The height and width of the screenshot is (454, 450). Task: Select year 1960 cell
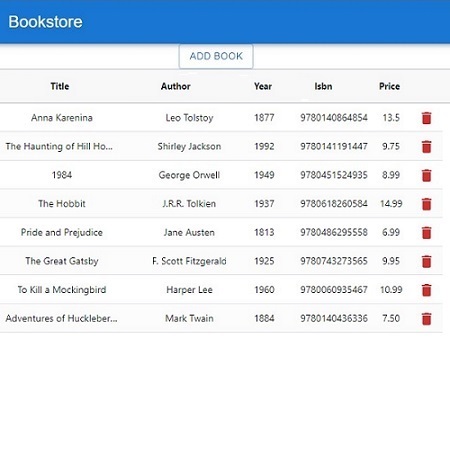tap(264, 290)
